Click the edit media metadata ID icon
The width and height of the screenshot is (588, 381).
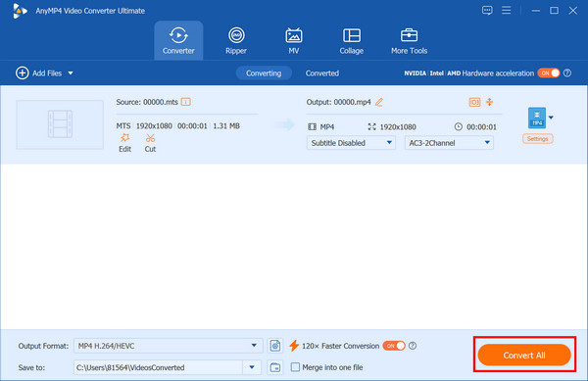[x=474, y=102]
